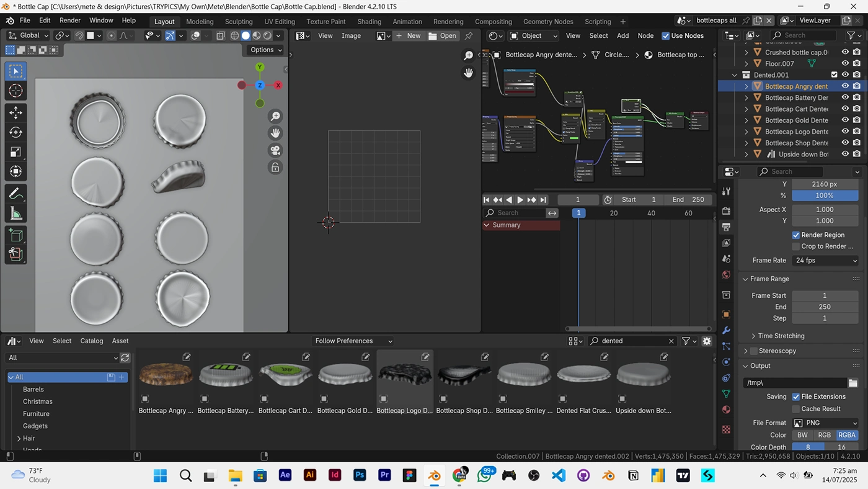Open the Follow Preferences dropdown

[353, 341]
